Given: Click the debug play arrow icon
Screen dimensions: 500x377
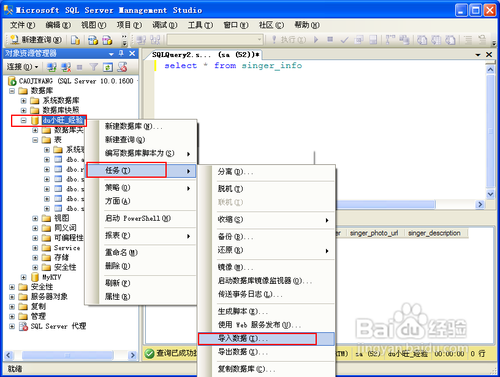Looking at the screenshot, I should click(x=316, y=40).
